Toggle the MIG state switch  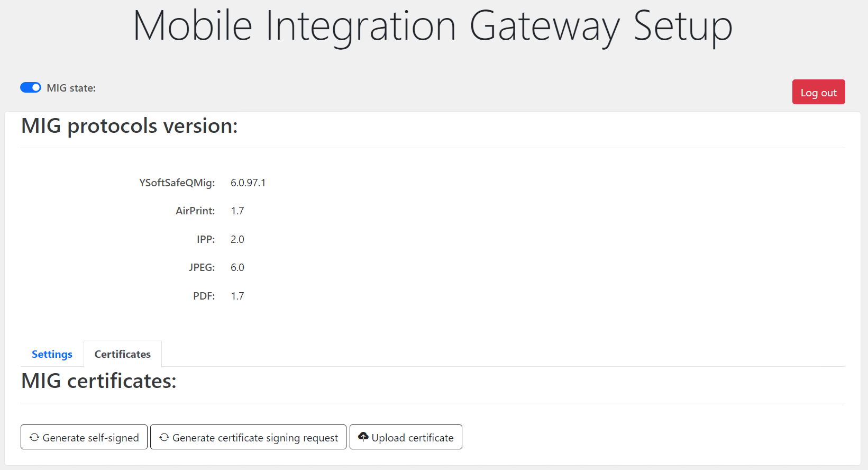click(31, 87)
